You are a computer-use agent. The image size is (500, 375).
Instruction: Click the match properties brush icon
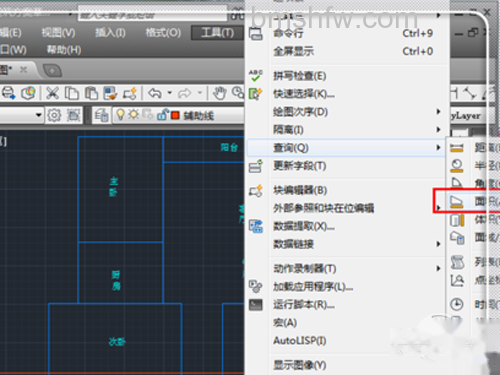click(x=110, y=93)
